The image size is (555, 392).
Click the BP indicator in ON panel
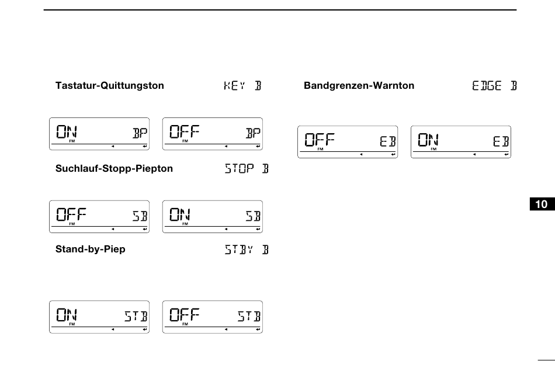(x=140, y=133)
